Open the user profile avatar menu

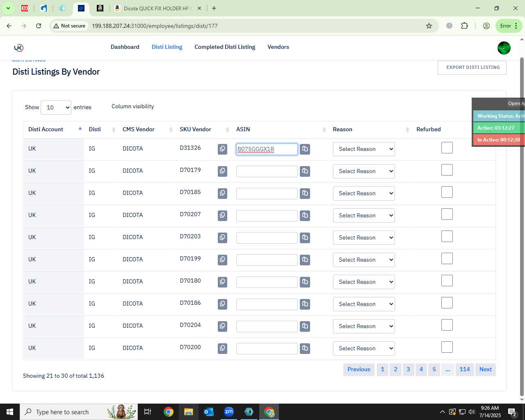(504, 48)
